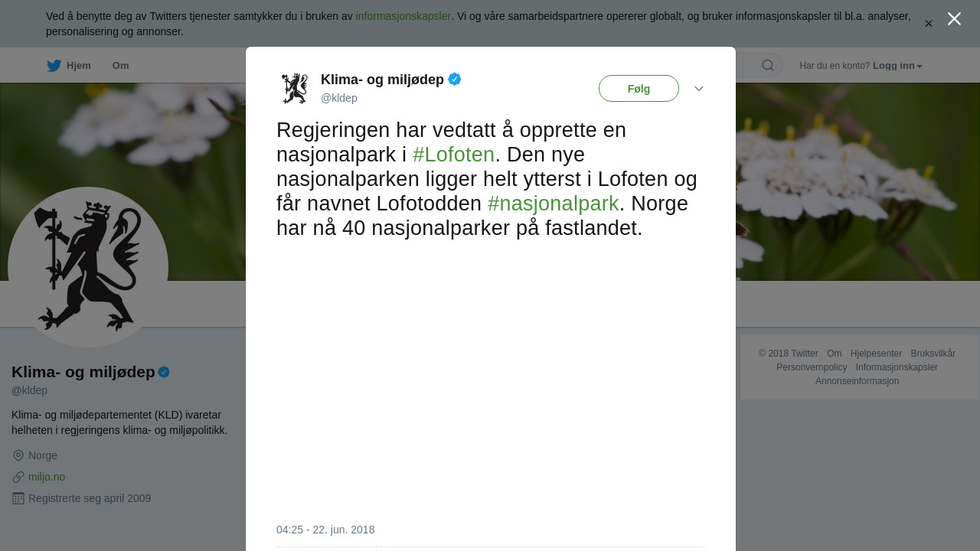Open the #nasjonalpark hashtag link
This screenshot has height=551, width=980.
click(x=553, y=204)
